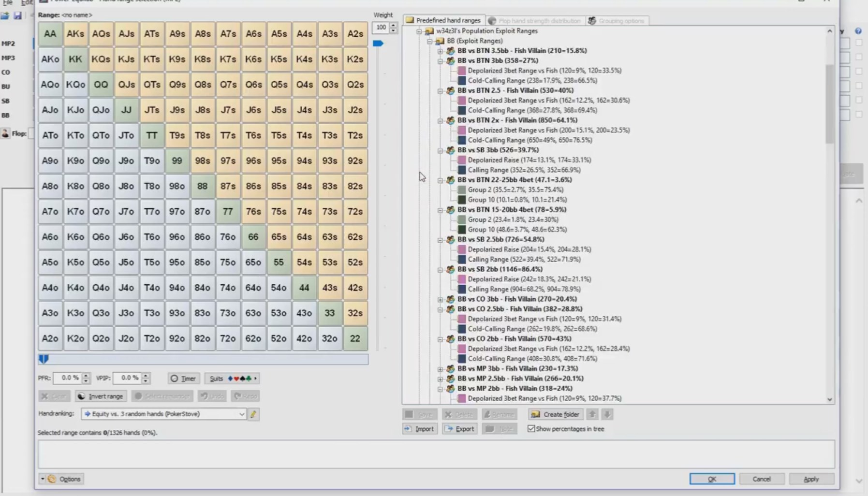Toggle the AKs hand cell
This screenshot has width=868, height=496.
point(75,34)
